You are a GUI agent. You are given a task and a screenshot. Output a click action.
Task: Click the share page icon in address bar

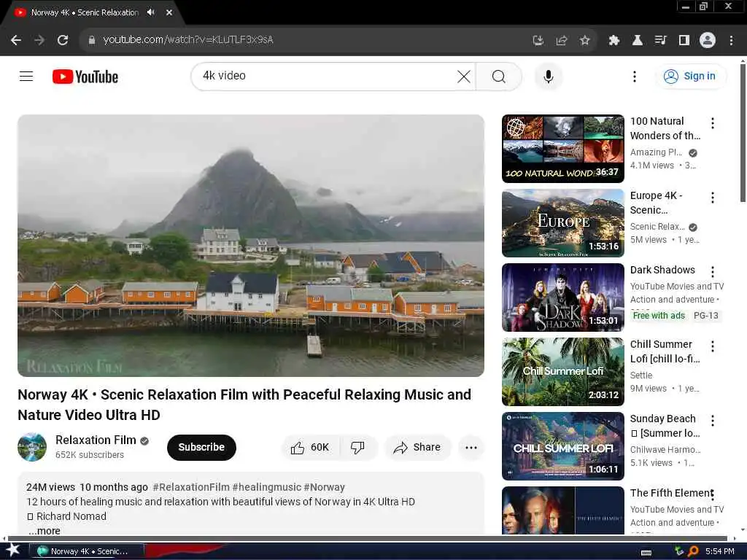[562, 40]
